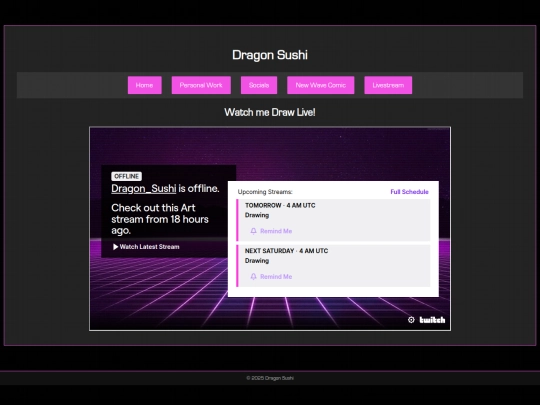Click Remind Me for the Tomorrow stream
540x405 pixels.
click(276, 231)
